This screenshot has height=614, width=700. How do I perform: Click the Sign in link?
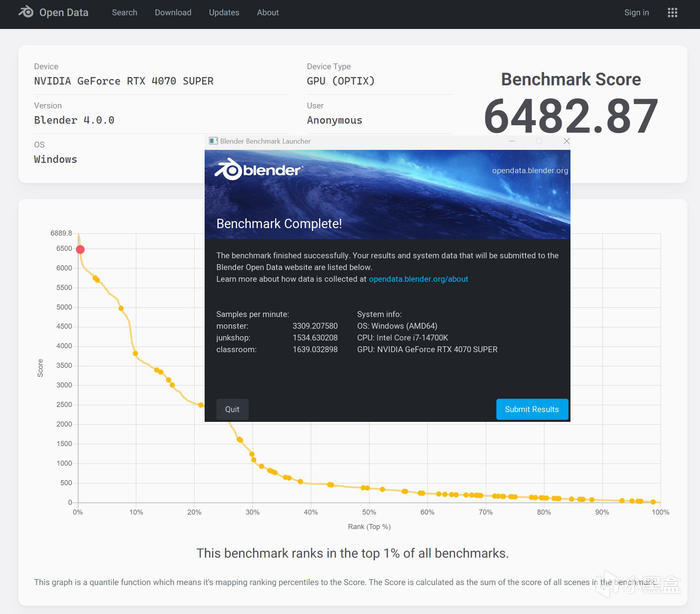636,13
